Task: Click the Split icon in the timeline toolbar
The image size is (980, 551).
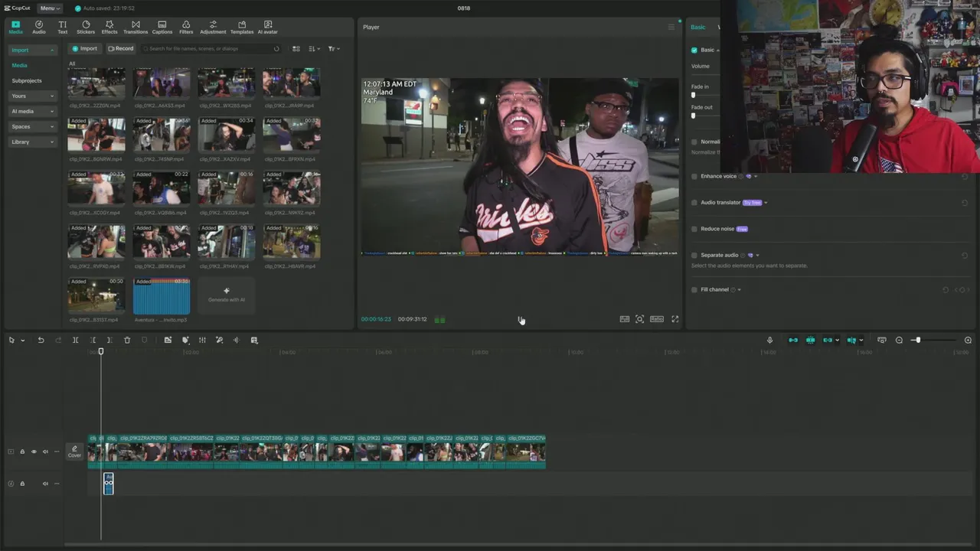Action: [75, 340]
